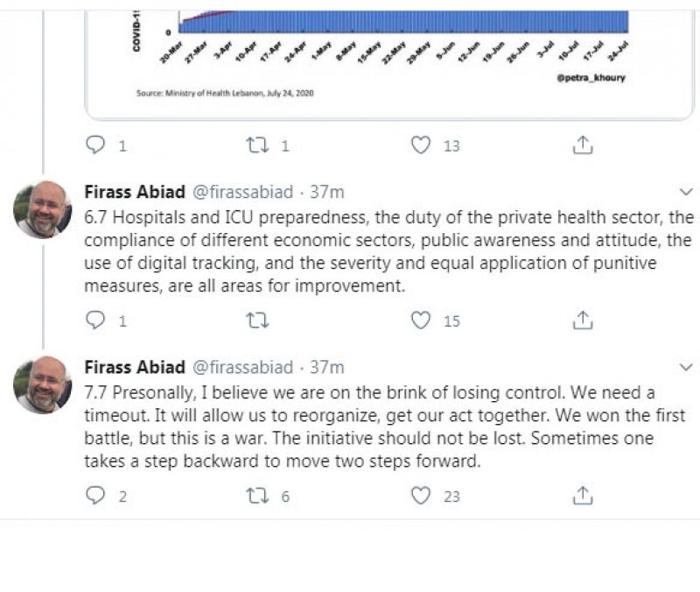
Task: Click the @firassabiad handle on 7.7 tweet
Action: [x=242, y=367]
